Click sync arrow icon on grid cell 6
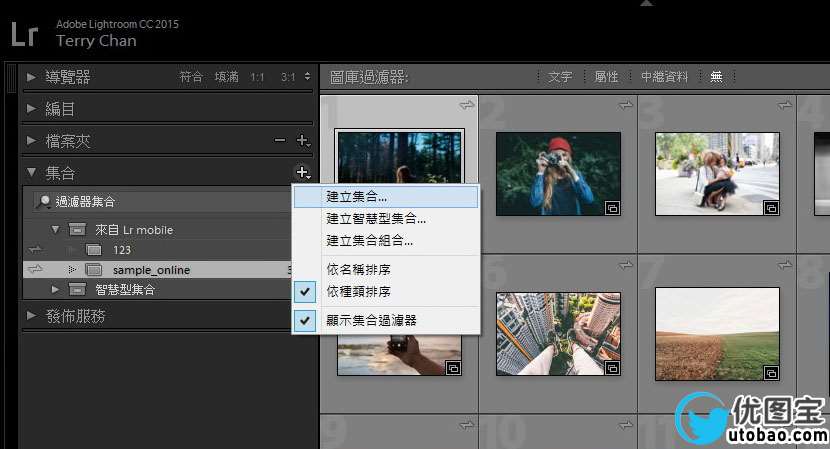Viewport: 830px width, 449px height. click(x=626, y=265)
